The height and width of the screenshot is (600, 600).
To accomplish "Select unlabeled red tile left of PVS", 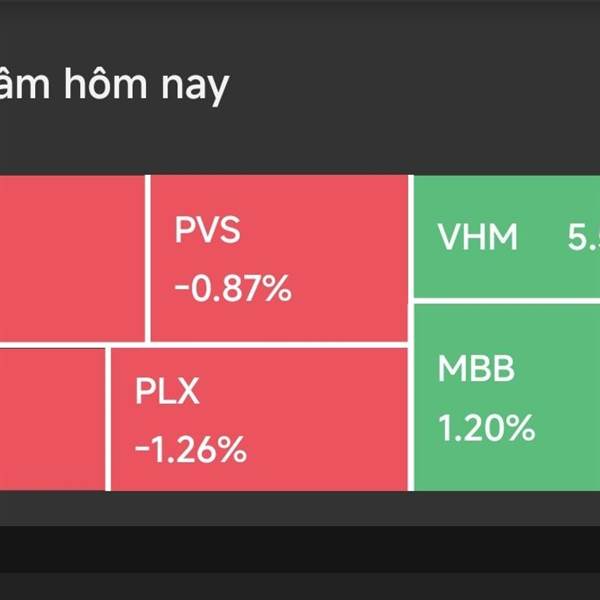I will (x=72, y=258).
